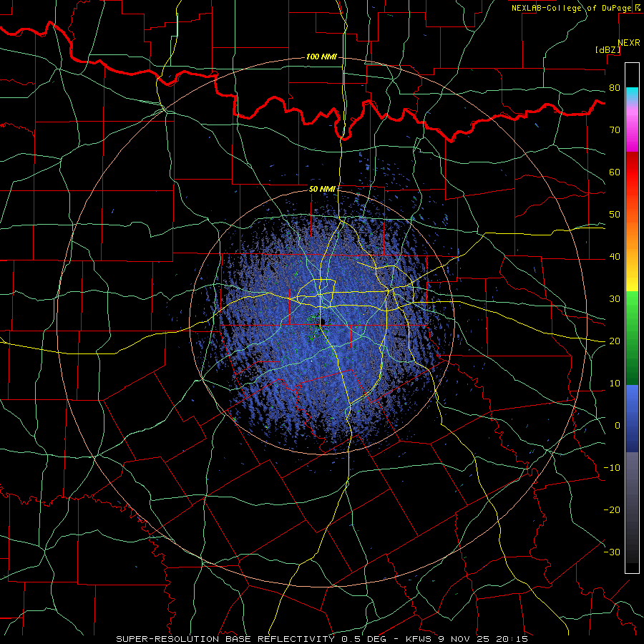Click the -10 dBZ scale value

pos(612,468)
